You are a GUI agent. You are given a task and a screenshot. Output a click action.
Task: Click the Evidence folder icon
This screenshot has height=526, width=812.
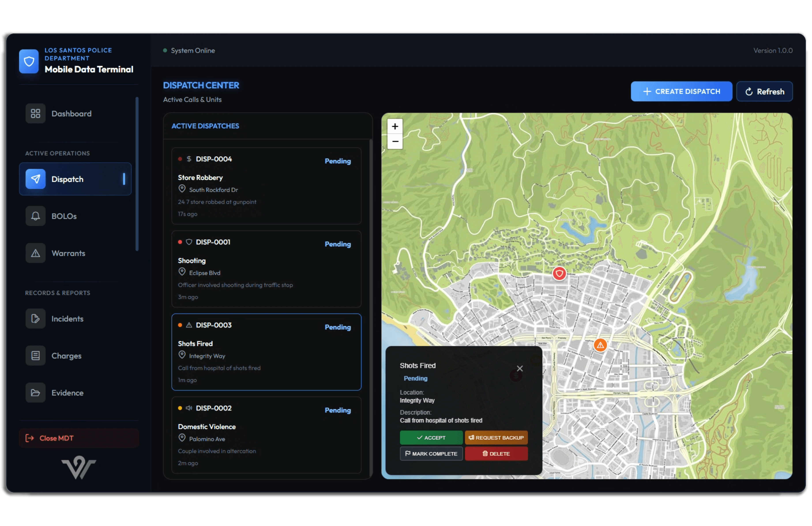pos(36,393)
